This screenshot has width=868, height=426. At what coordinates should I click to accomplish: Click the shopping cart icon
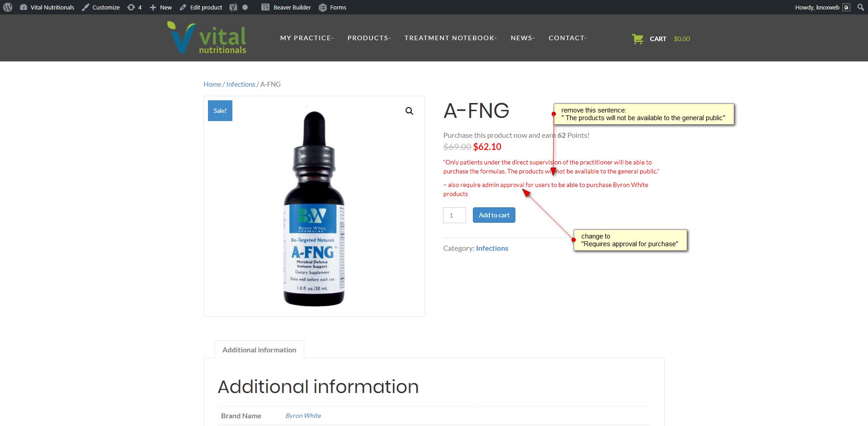click(x=637, y=39)
